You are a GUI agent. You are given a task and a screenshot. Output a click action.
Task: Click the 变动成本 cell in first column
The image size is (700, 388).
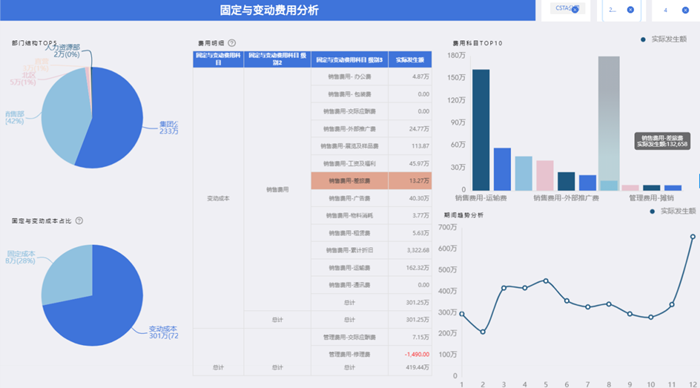[218, 198]
